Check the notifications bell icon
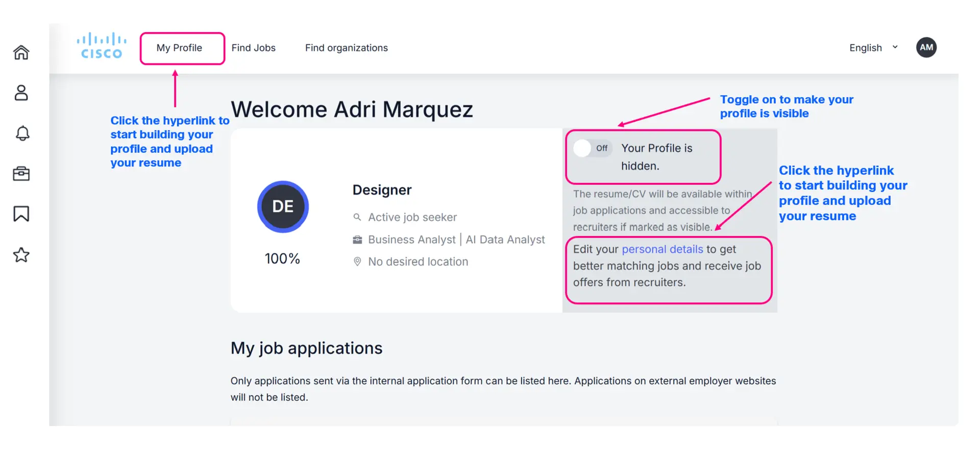This screenshot has width=980, height=449. (22, 133)
